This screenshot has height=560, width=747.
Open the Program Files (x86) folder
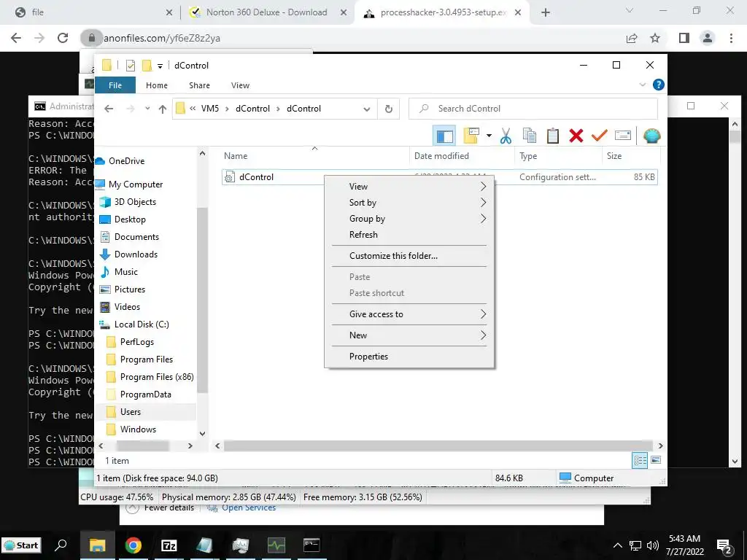click(157, 377)
